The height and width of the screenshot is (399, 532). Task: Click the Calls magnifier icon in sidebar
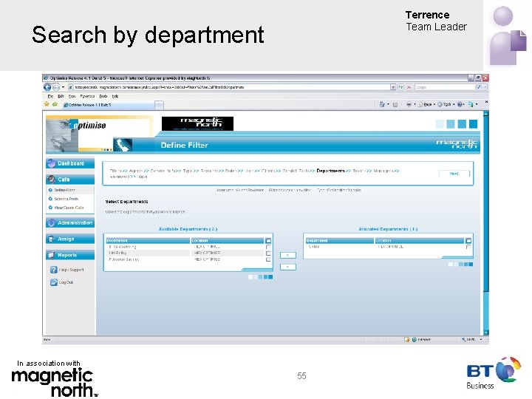click(x=52, y=180)
